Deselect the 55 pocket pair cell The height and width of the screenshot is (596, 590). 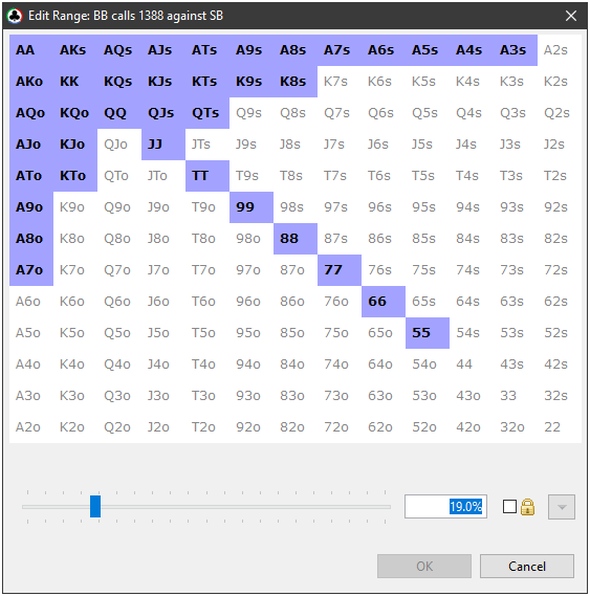427,333
